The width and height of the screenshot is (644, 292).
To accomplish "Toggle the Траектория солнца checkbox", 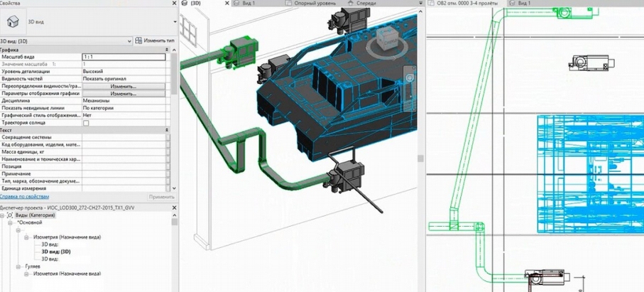I will (x=86, y=123).
